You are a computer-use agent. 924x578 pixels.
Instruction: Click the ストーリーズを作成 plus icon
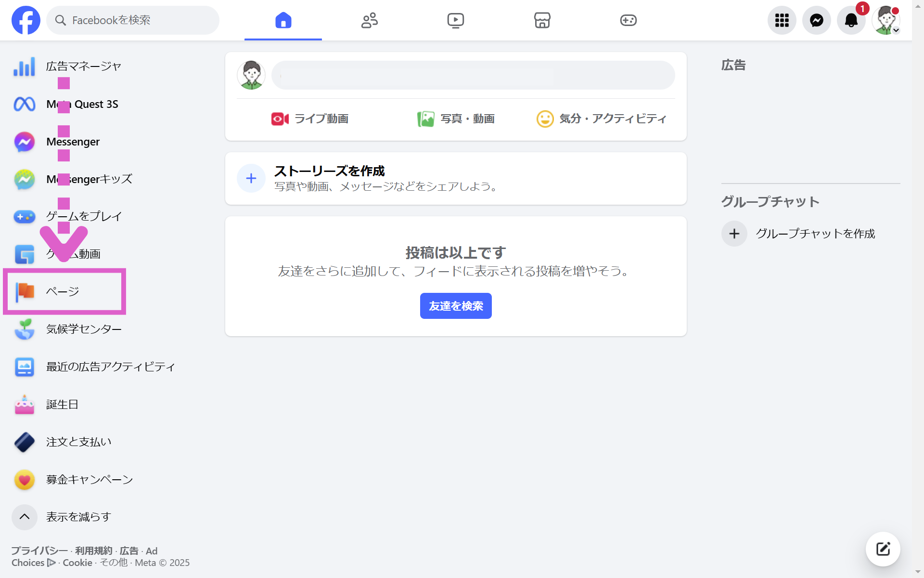[251, 178]
